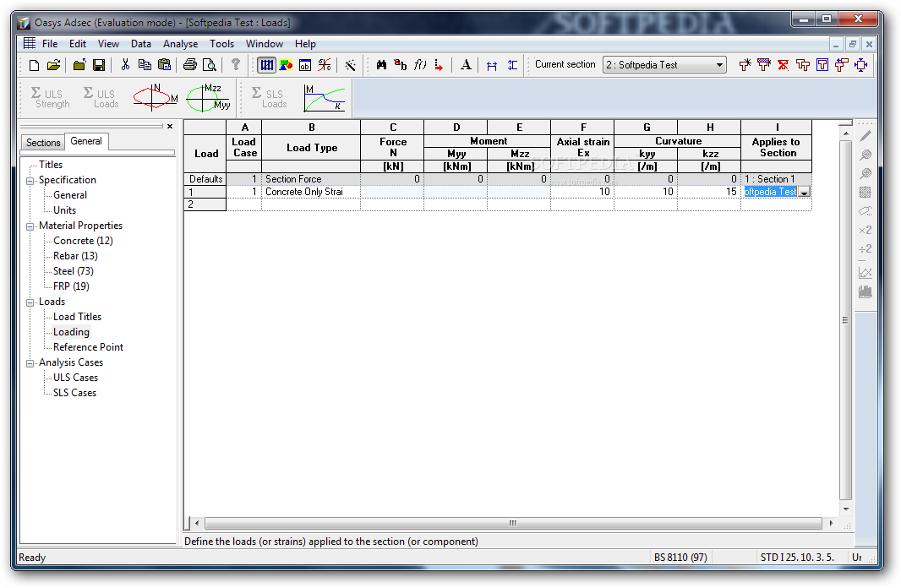This screenshot has width=901, height=588.
Task: Click the vertical scrollbar down arrow
Action: pyautogui.click(x=846, y=509)
